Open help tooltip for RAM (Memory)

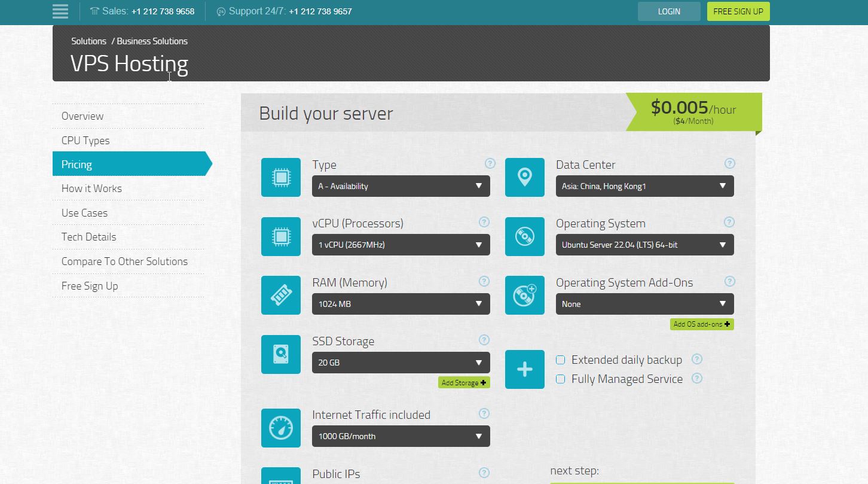(484, 281)
